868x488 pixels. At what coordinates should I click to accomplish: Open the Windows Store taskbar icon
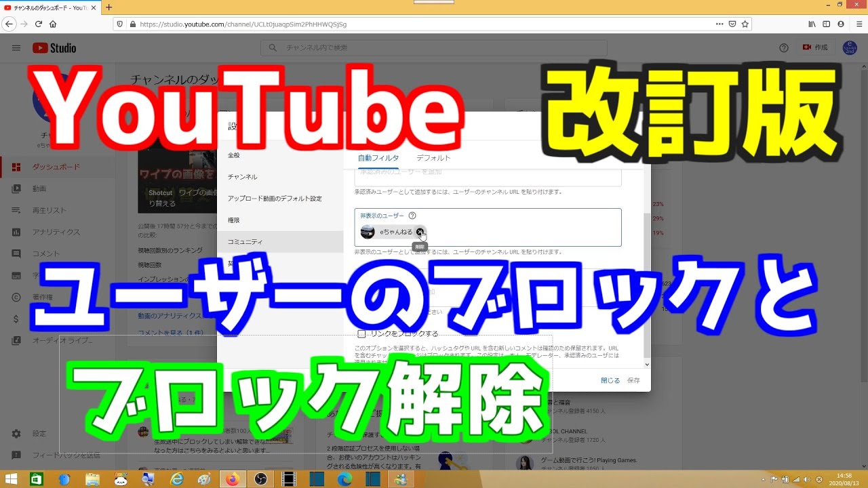(x=36, y=479)
